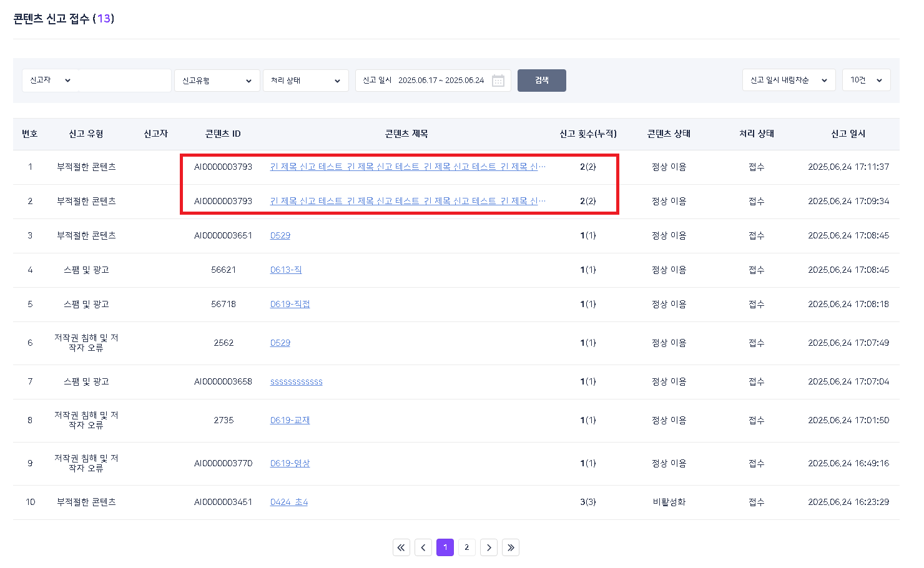Select current page 1 in pagination
The image size is (924, 568).
click(x=445, y=547)
